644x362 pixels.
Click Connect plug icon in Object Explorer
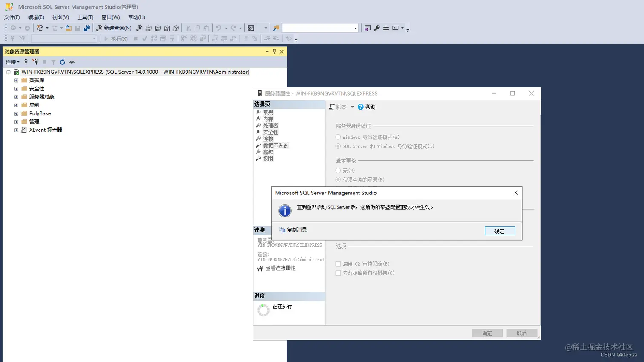tap(26, 62)
